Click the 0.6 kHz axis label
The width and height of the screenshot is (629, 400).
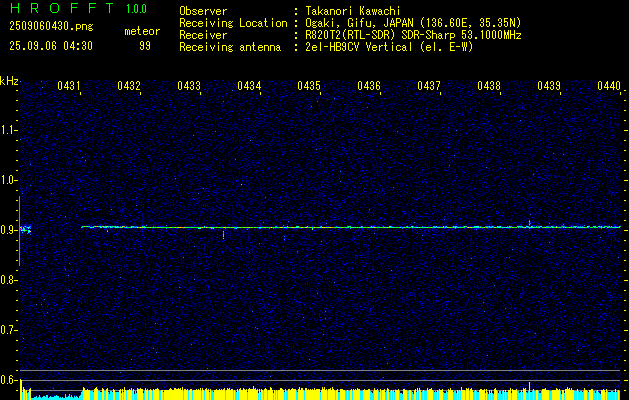[8, 380]
